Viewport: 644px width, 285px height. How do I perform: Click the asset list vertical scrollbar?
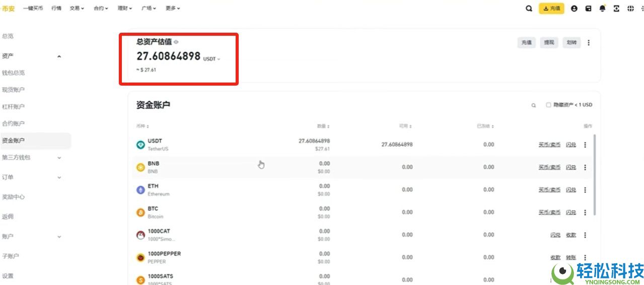point(596,174)
